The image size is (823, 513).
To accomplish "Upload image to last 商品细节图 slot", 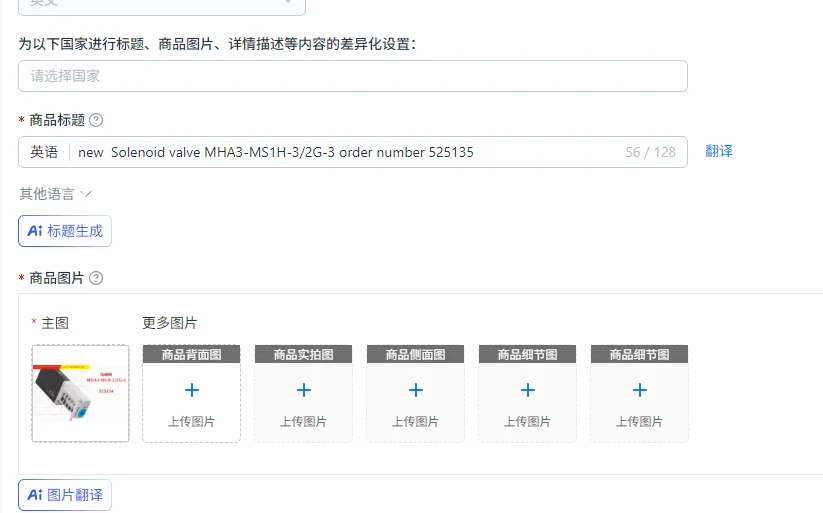I will (x=639, y=394).
